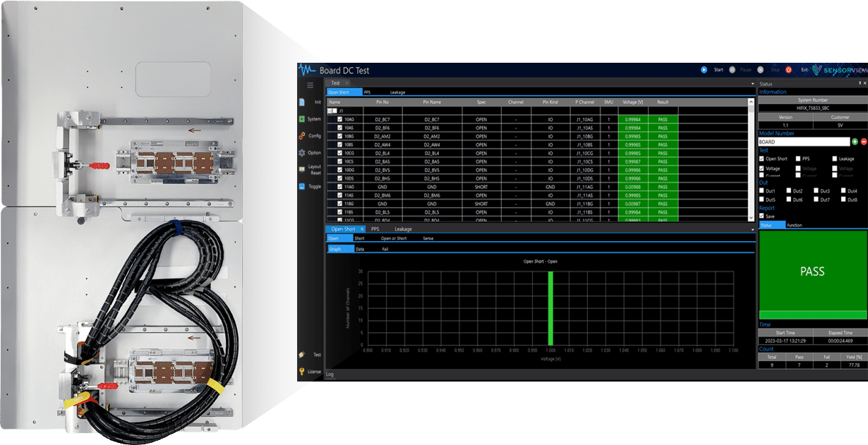The height and width of the screenshot is (445, 868).
Task: Open the hamburger menu in the sidebar
Action: click(310, 85)
